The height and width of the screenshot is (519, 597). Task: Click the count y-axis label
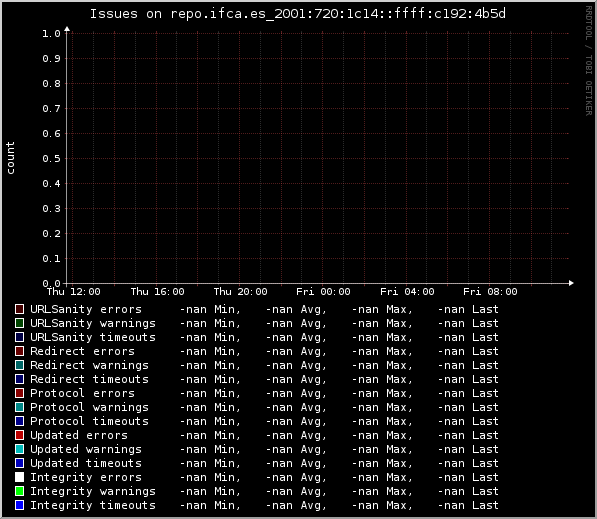coord(10,158)
